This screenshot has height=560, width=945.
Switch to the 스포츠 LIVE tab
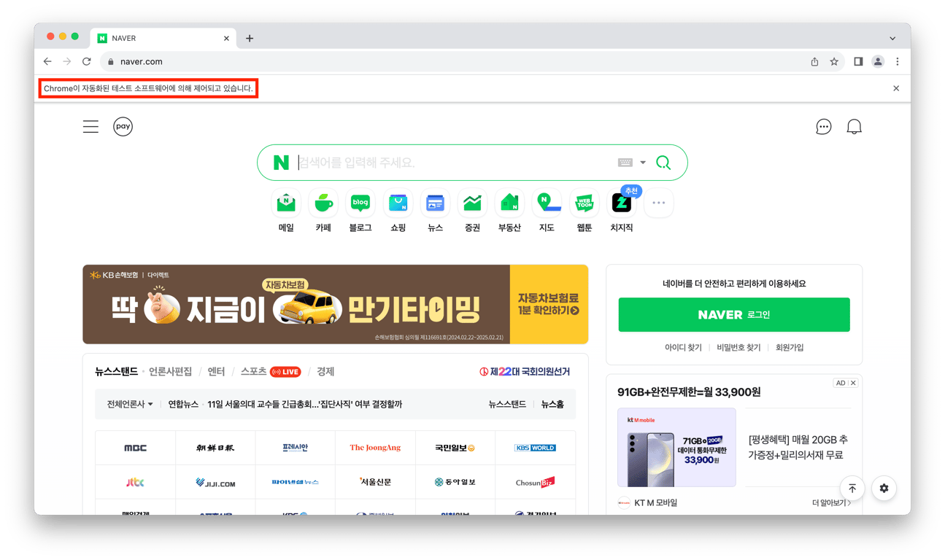[270, 372]
